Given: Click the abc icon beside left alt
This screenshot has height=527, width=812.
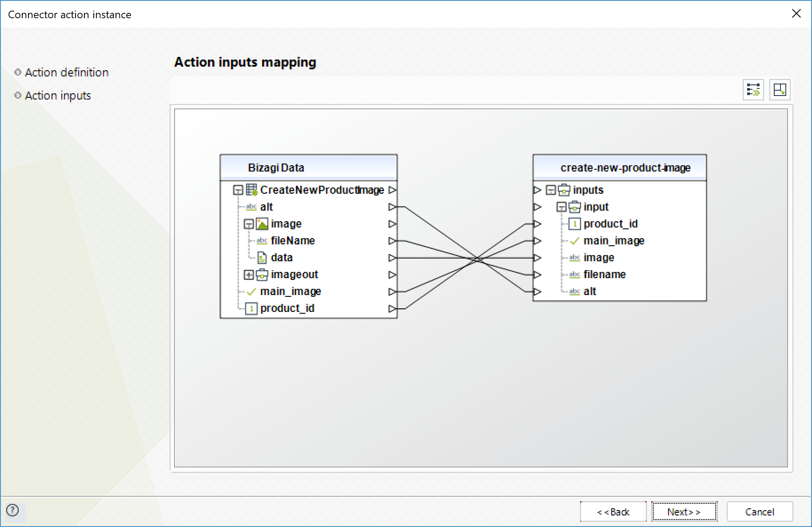Looking at the screenshot, I should point(251,207).
